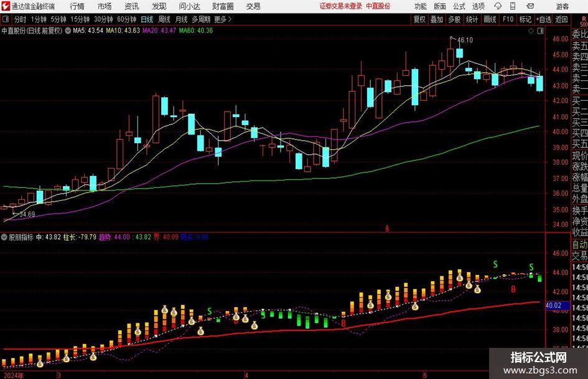Switch to 15分钟 chart period
Viewport: 588px width, 379px height.
(x=80, y=19)
